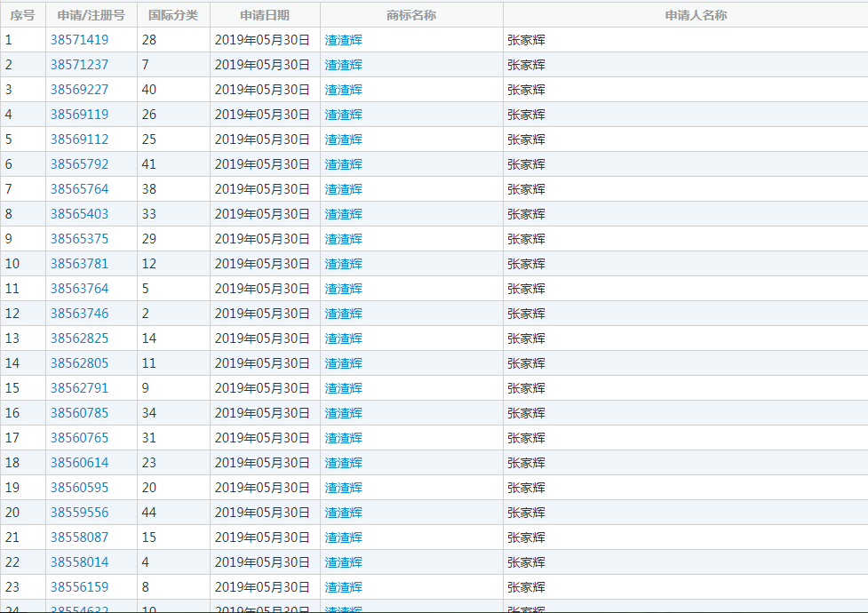Select registration number 38563781
868x613 pixels.
[x=79, y=264]
